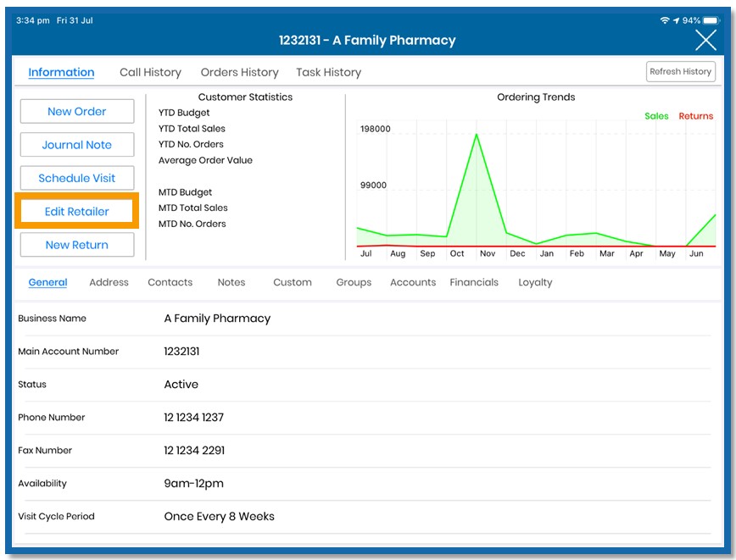The height and width of the screenshot is (560, 736).
Task: Click Schedule Visit button
Action: [x=77, y=178]
